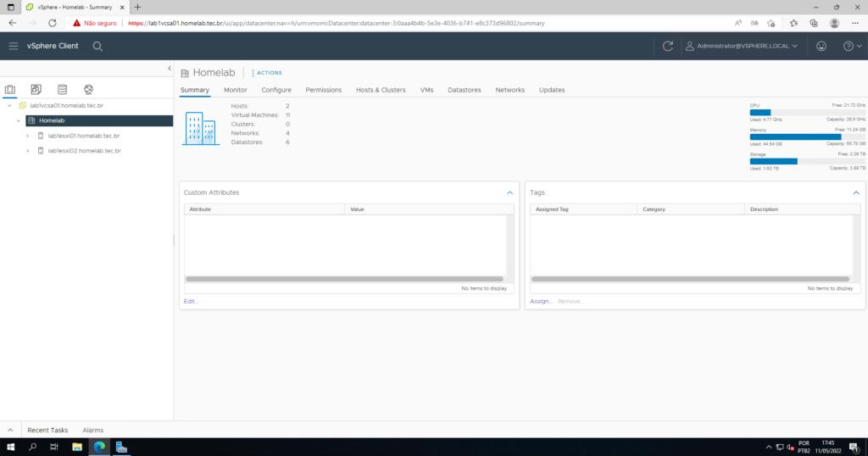The height and width of the screenshot is (456, 868).
Task: Click the search magnifier in vSphere header
Action: tap(97, 47)
